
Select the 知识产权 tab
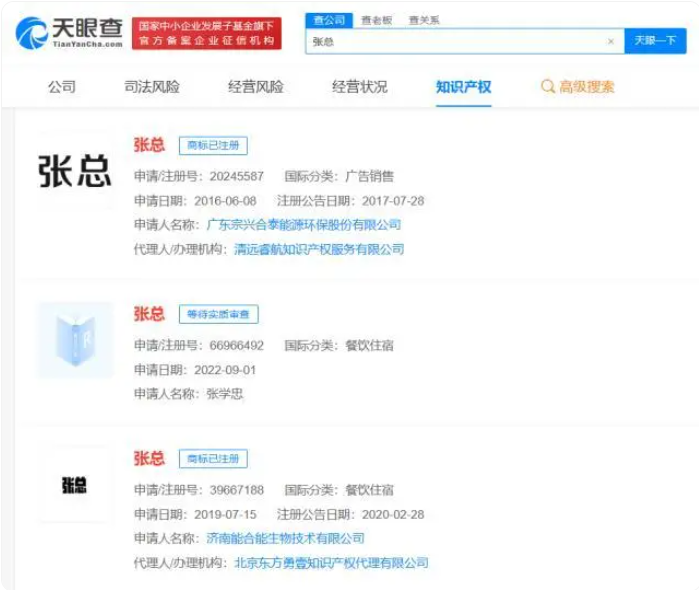463,87
